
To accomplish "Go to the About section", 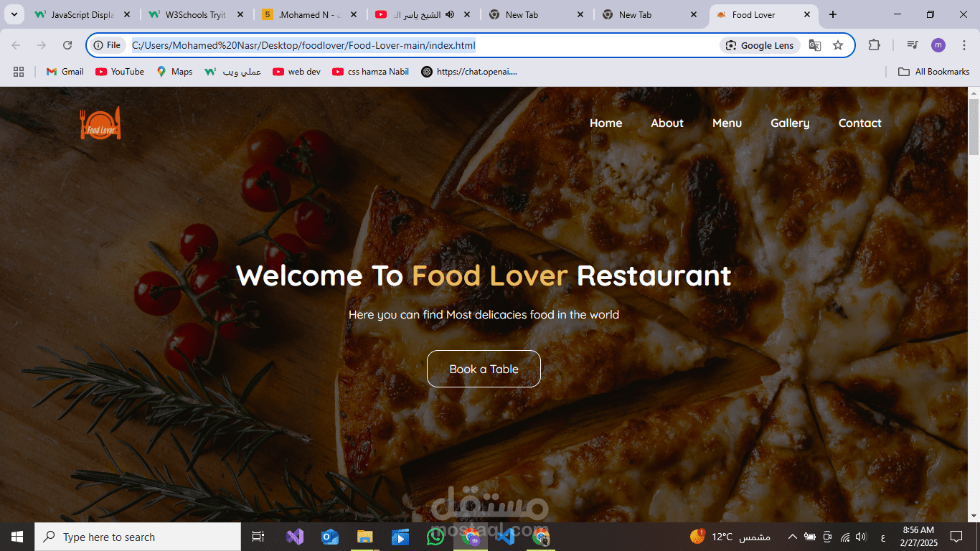I will click(667, 123).
